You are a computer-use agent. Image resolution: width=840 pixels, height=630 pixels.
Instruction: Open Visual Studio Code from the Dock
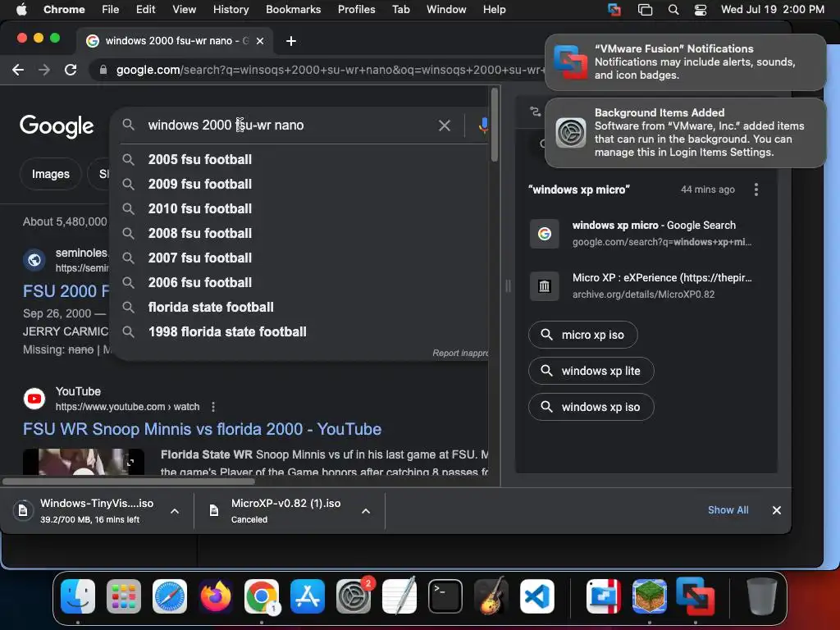pyautogui.click(x=537, y=596)
